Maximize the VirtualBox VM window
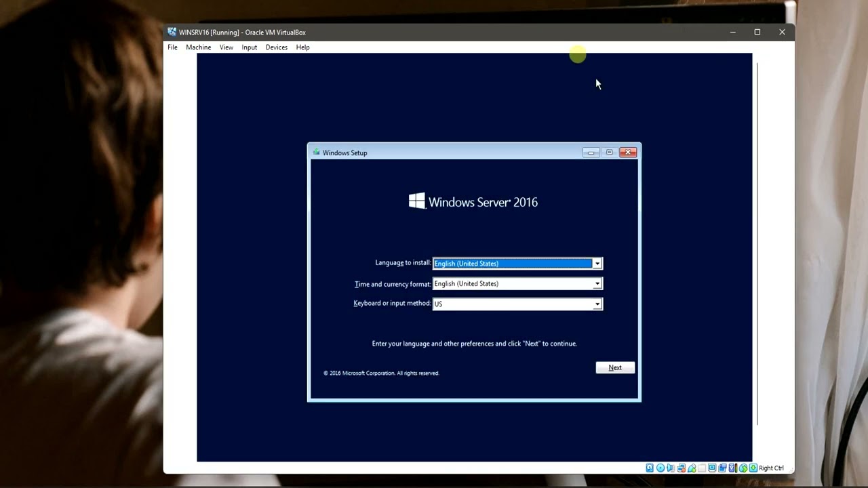 click(757, 32)
